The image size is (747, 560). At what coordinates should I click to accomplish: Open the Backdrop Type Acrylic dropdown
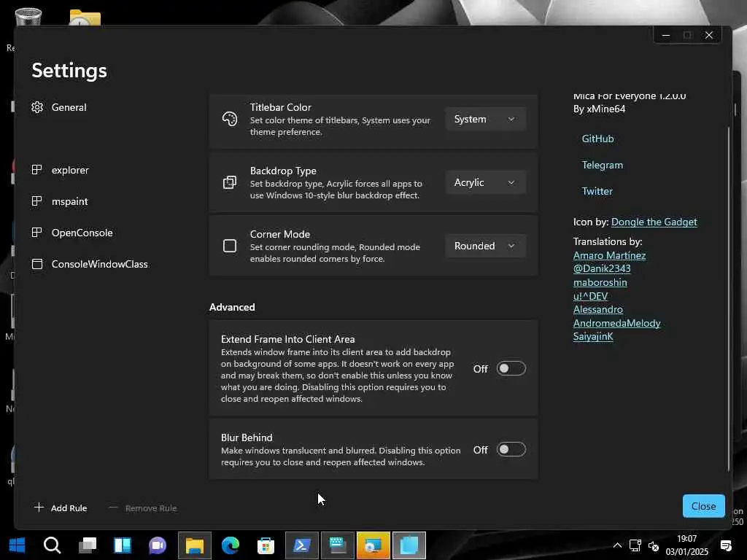click(485, 182)
